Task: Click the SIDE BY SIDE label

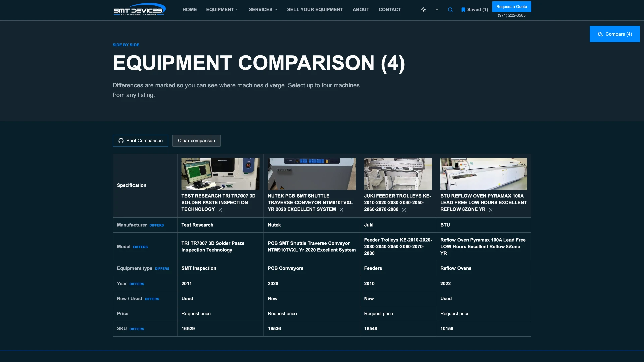Action: [126, 45]
